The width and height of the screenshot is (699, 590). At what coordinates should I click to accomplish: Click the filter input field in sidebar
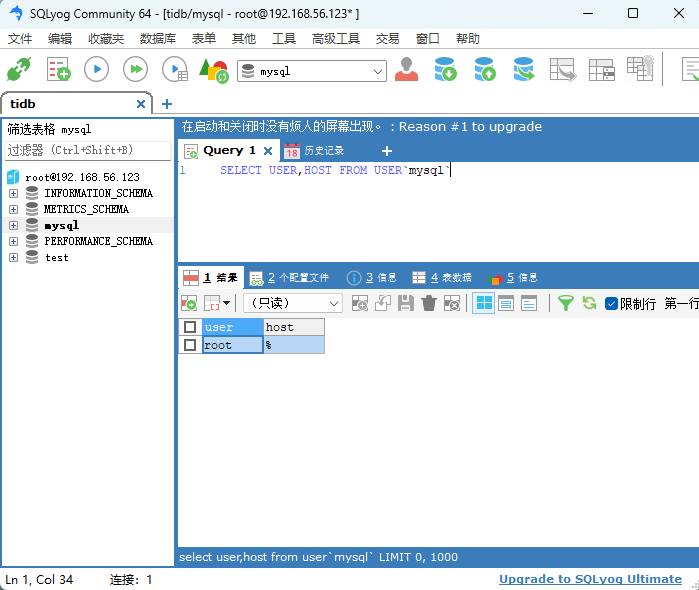coord(88,150)
